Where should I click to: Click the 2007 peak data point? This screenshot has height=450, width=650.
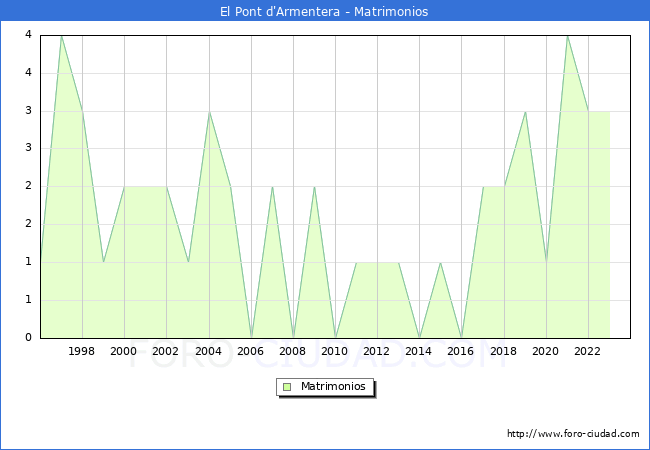tap(272, 186)
